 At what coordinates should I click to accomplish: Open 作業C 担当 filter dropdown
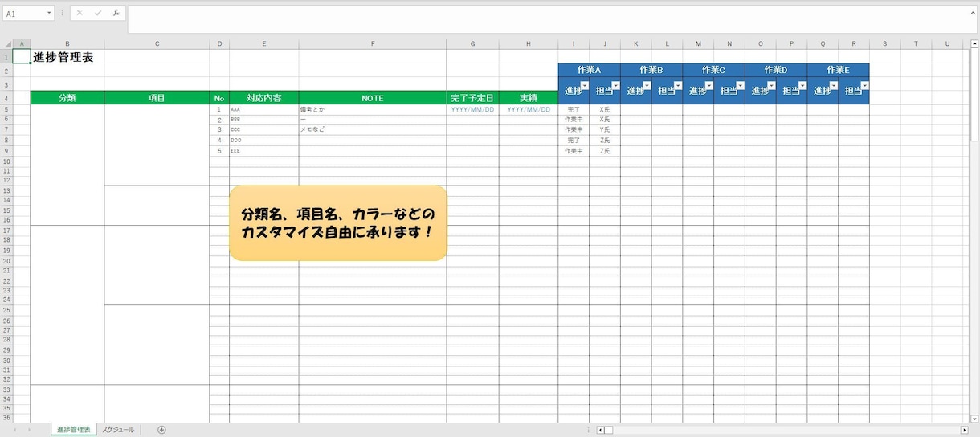point(741,85)
